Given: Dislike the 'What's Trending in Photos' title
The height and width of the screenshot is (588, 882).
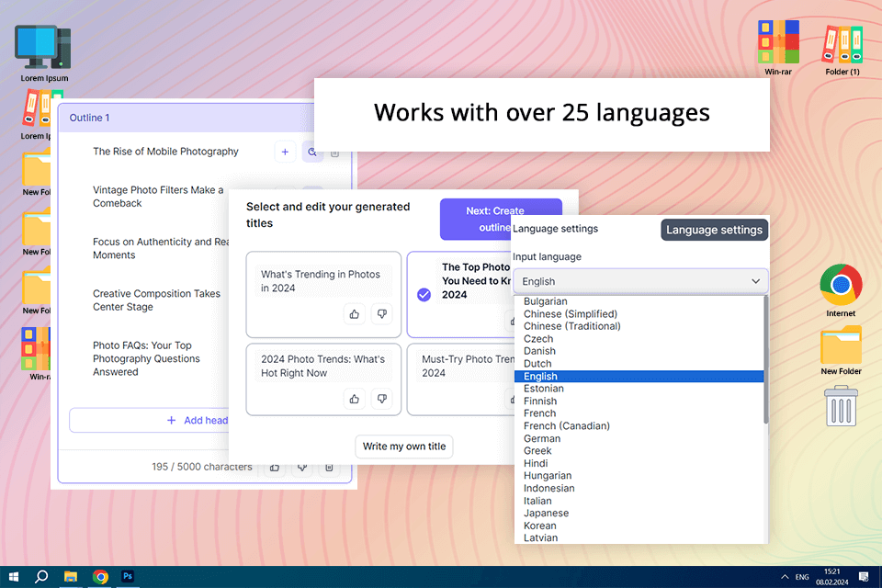Looking at the screenshot, I should (381, 314).
